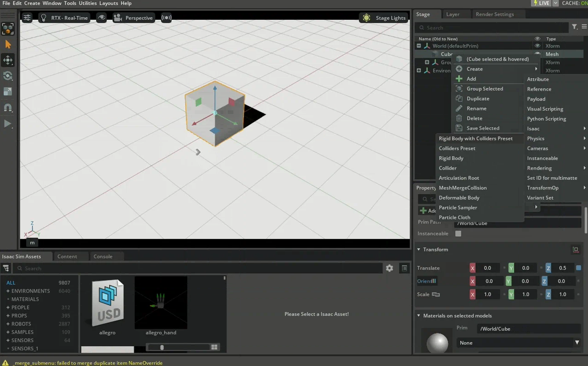
Task: Open the Stage Lights menu
Action: 384,17
